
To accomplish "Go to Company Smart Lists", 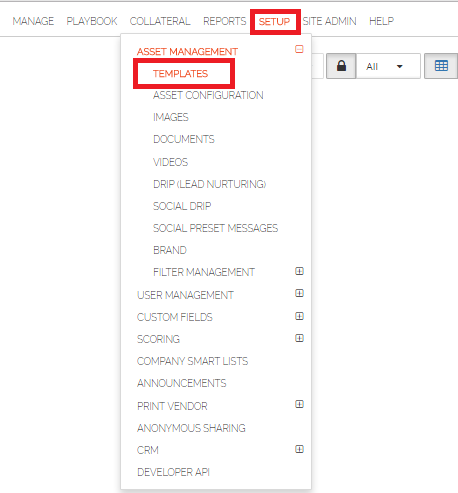I will (x=192, y=361).
